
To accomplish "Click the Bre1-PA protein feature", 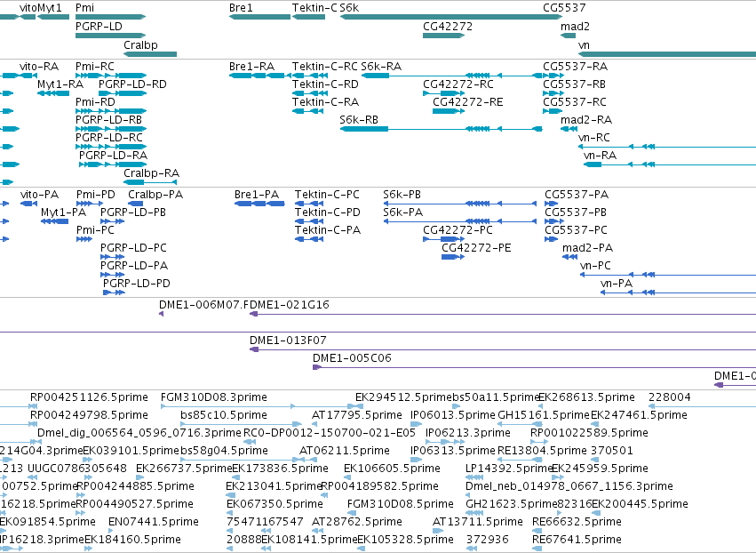I will 259,204.
